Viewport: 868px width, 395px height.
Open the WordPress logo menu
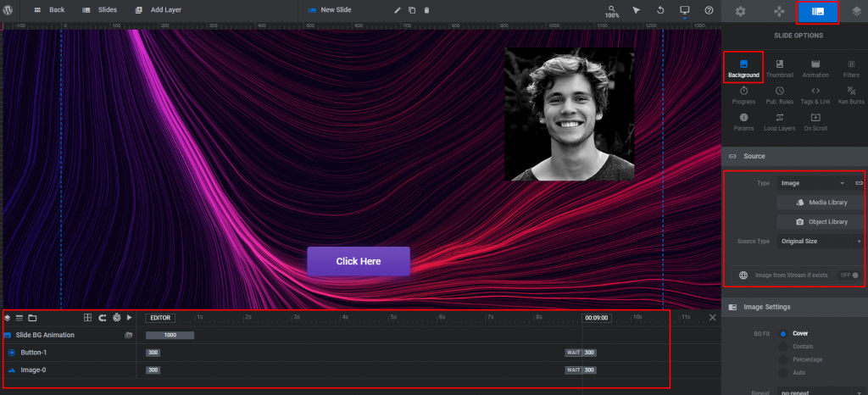tap(8, 10)
